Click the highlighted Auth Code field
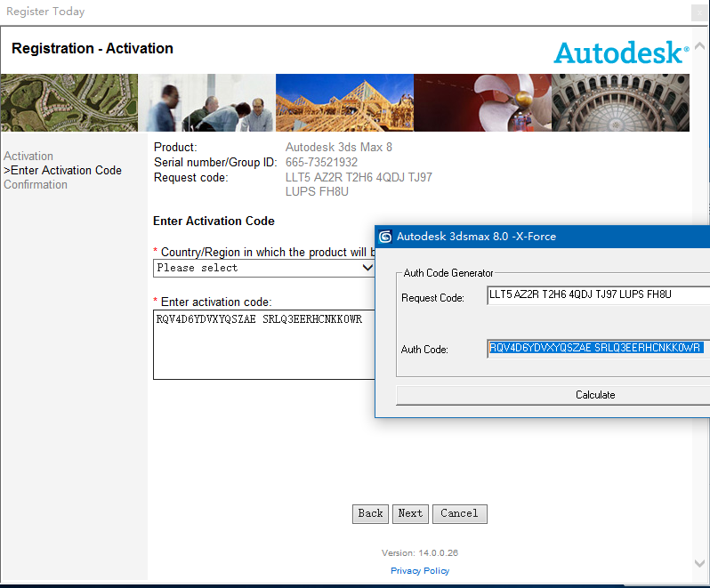 pyautogui.click(x=598, y=348)
